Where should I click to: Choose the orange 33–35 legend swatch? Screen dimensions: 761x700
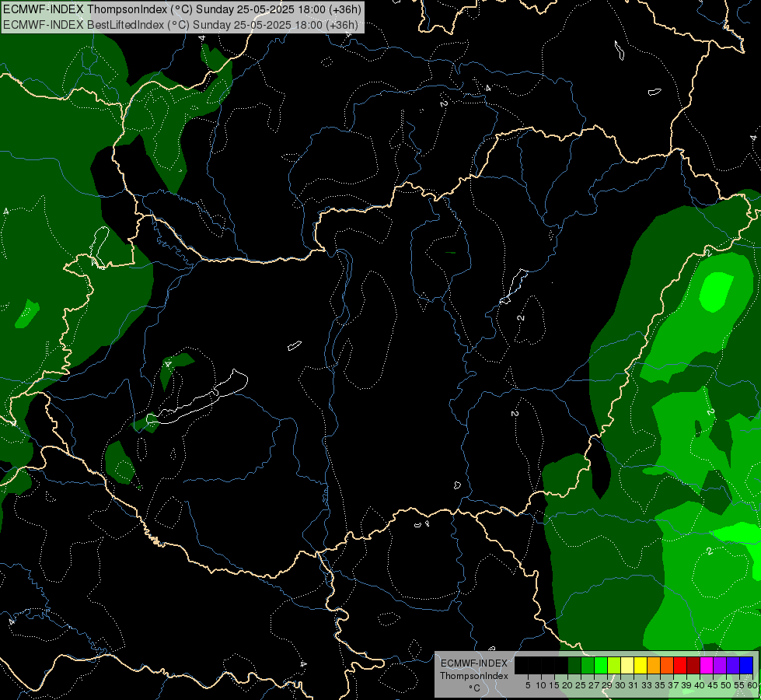[x=654, y=666]
